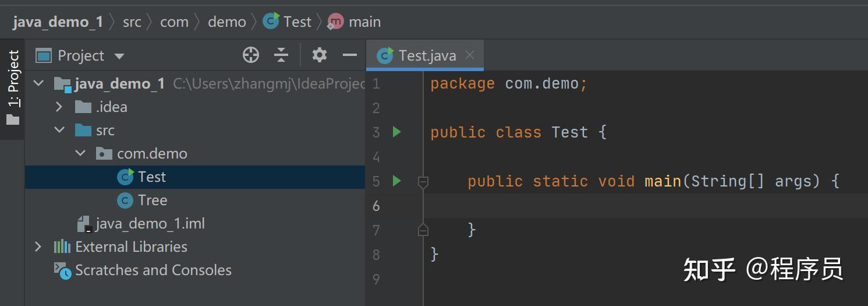
Task: Collapse the src folder
Action: [x=59, y=131]
